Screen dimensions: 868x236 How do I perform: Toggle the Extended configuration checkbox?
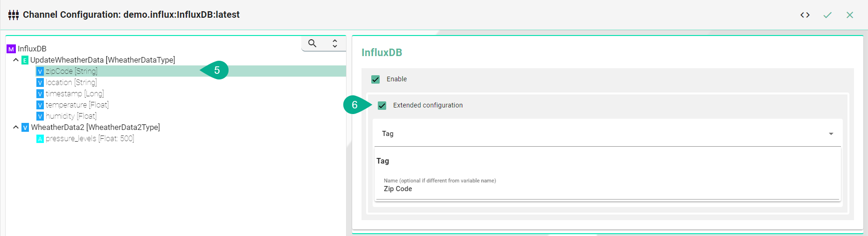point(382,106)
